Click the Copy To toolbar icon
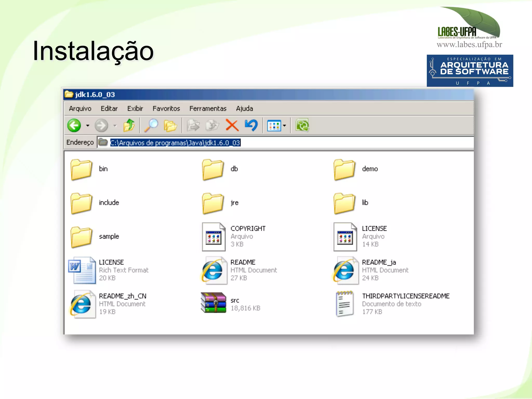 coord(212,126)
